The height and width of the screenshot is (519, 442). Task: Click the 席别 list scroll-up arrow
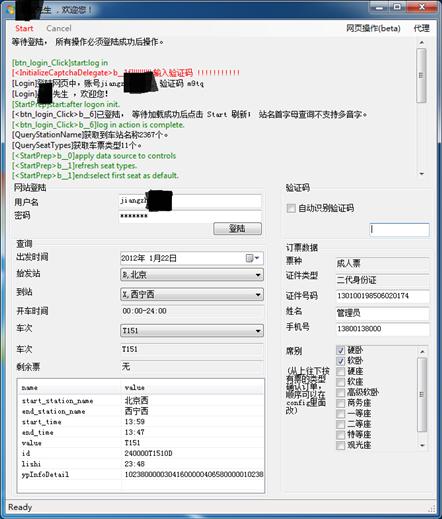point(422,351)
